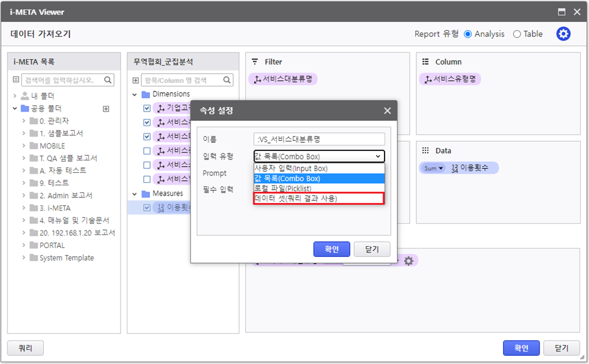Image resolution: width=589 pixels, height=364 pixels.
Task: Choose 데이터 셋(쿼리 결과 사용) option
Action: (x=319, y=199)
